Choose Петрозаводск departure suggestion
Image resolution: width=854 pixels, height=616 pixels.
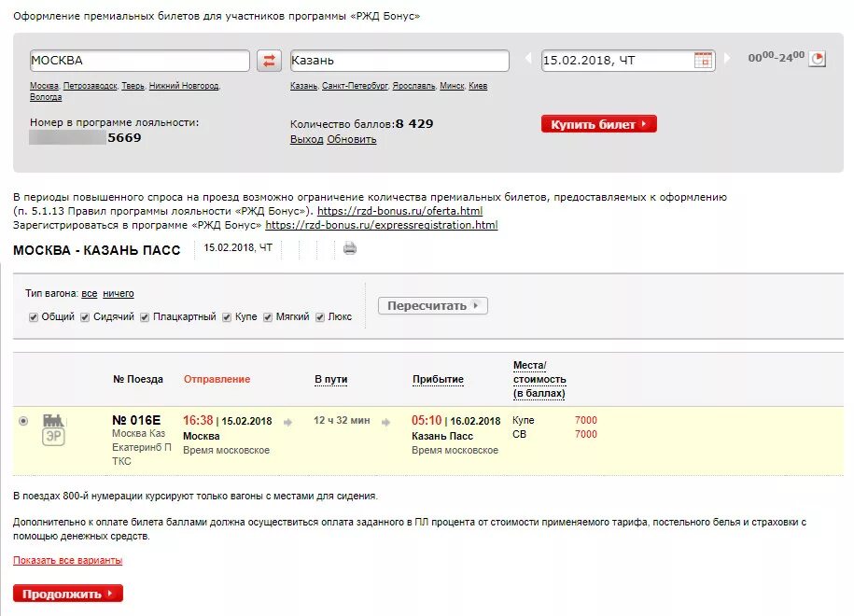(90, 86)
